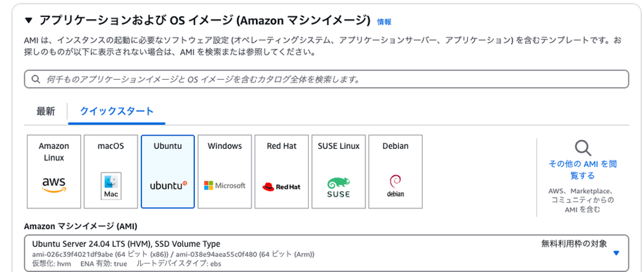Click その他の AMI を閲覧する link
The image size is (644, 272).
click(582, 169)
